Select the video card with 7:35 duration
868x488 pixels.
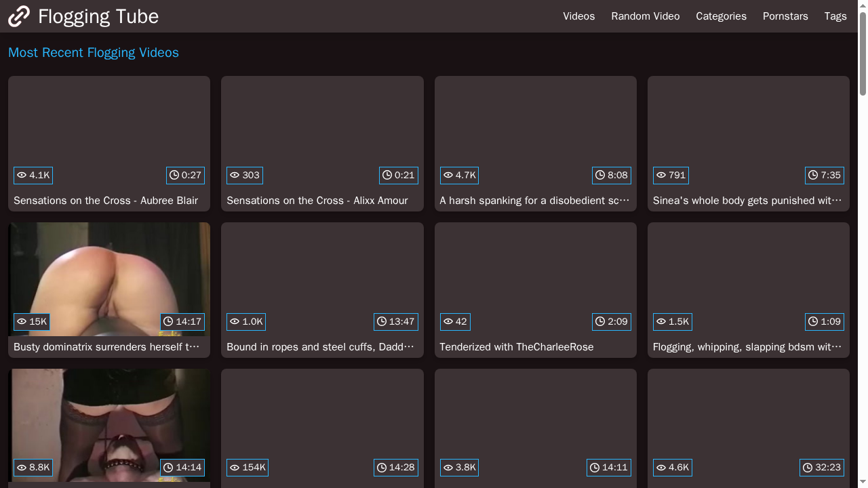tap(748, 129)
